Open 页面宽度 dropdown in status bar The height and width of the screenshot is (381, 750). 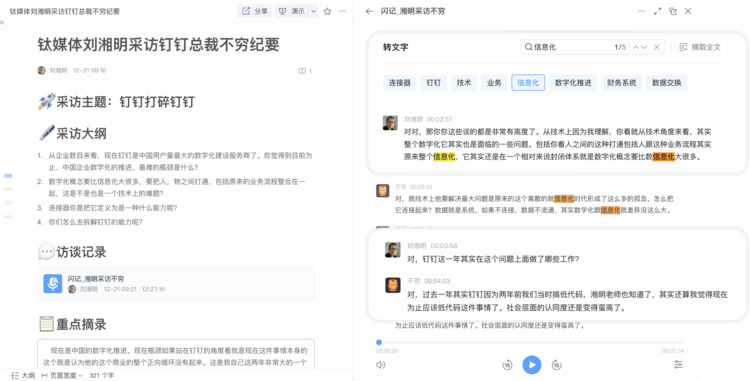(x=62, y=375)
